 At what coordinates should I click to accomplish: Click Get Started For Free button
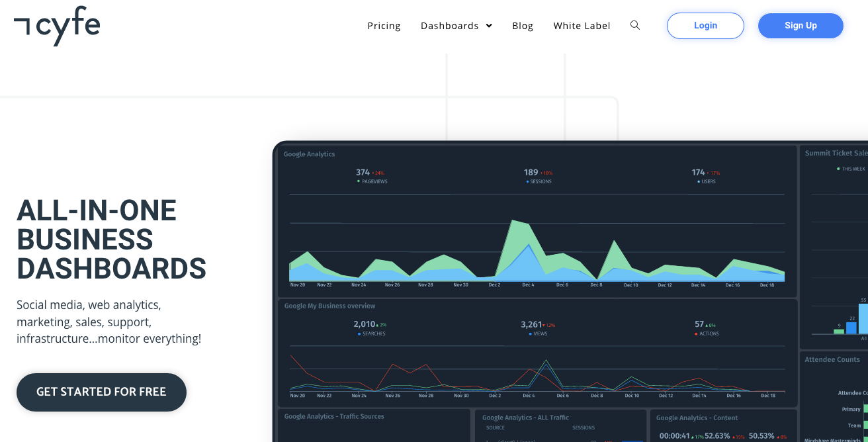tap(101, 392)
